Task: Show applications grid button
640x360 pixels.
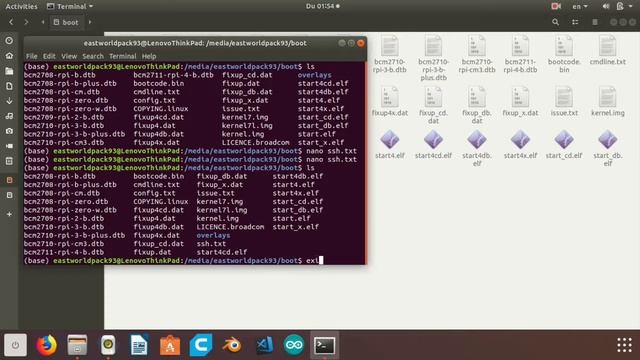Action: [x=624, y=345]
